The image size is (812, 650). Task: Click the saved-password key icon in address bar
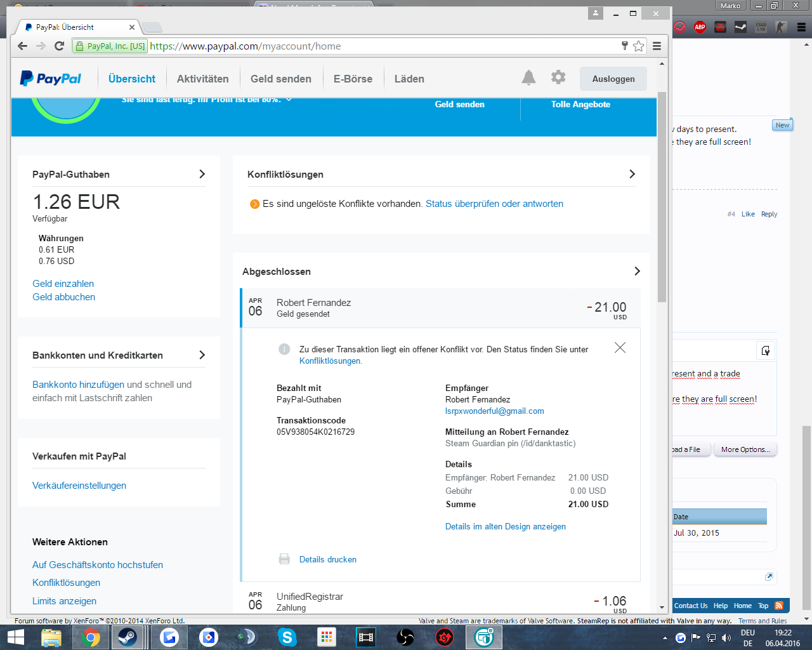tap(624, 45)
